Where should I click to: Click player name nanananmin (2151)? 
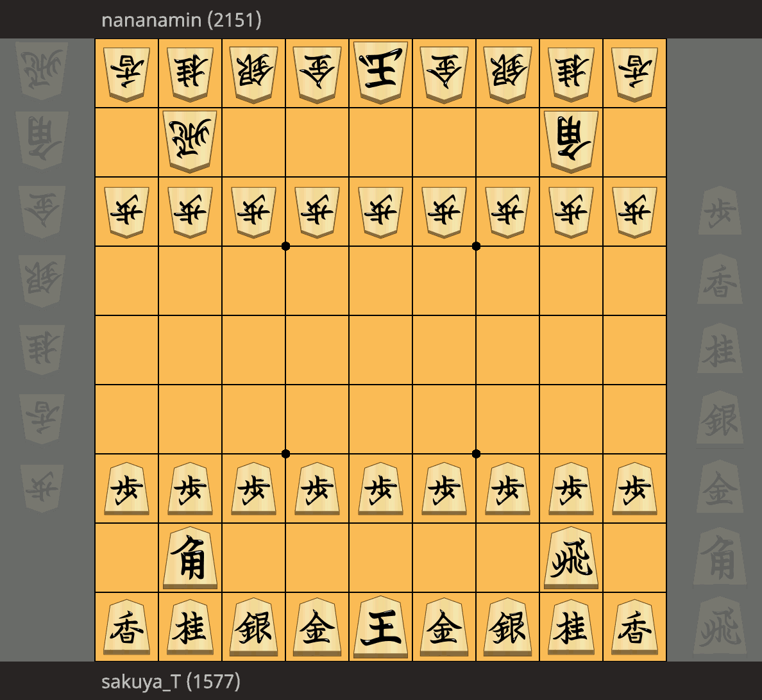pos(182,20)
